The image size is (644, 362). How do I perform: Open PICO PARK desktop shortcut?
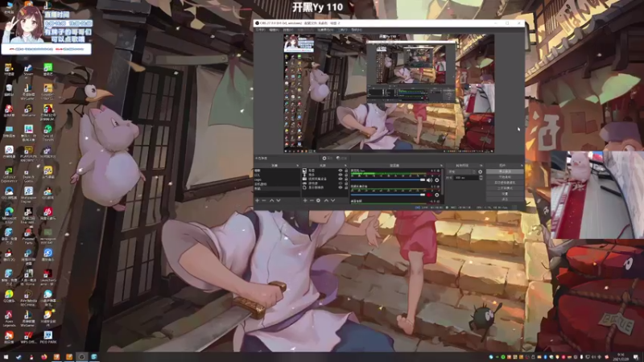click(x=48, y=337)
